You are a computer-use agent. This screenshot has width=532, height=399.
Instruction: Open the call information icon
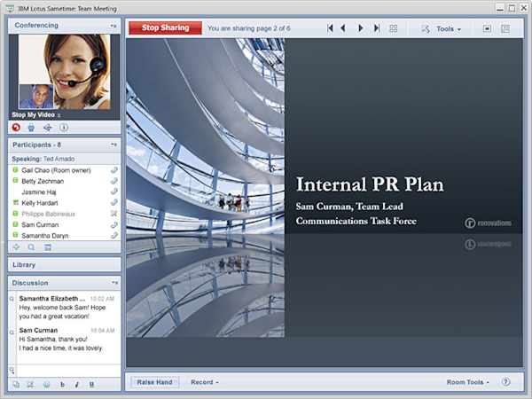point(64,127)
